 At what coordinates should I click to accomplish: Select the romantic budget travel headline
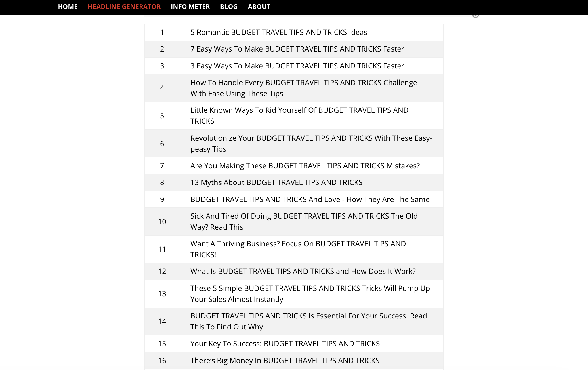pos(279,32)
